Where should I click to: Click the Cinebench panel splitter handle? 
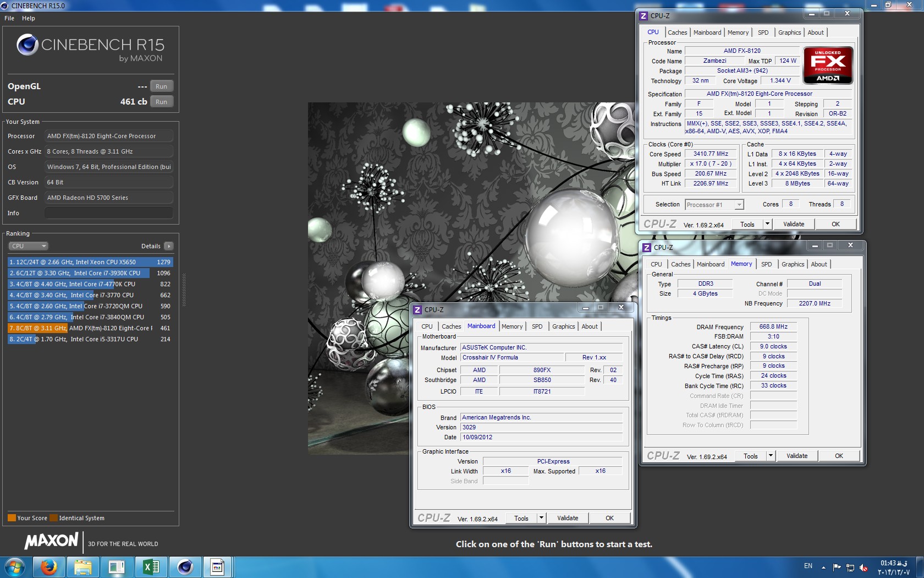(x=184, y=290)
